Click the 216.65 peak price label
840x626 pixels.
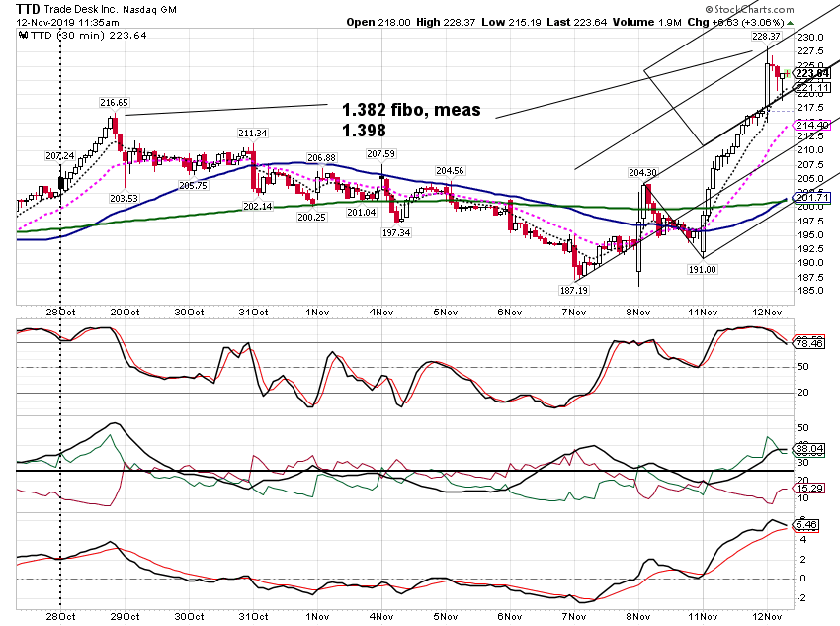pyautogui.click(x=114, y=103)
